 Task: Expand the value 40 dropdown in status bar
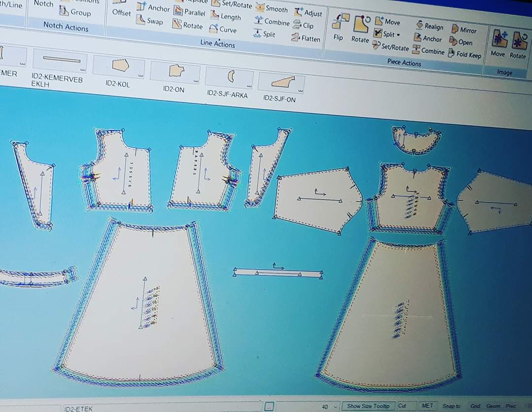click(336, 407)
